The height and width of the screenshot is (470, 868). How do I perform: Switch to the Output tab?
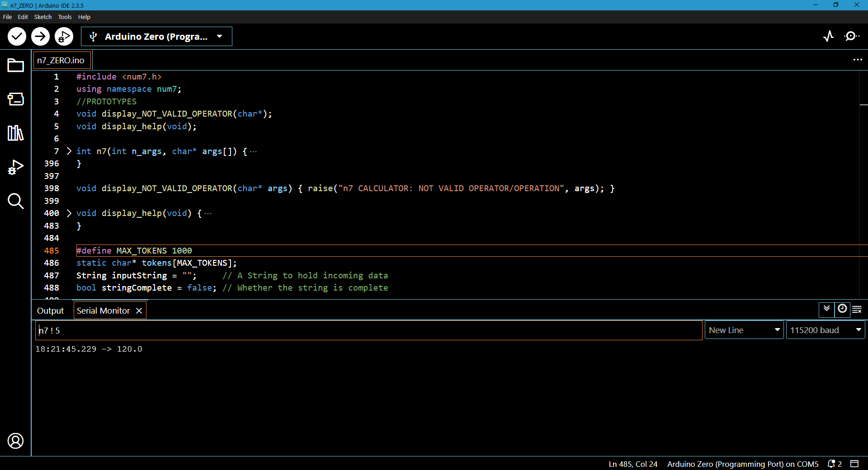[50, 311]
